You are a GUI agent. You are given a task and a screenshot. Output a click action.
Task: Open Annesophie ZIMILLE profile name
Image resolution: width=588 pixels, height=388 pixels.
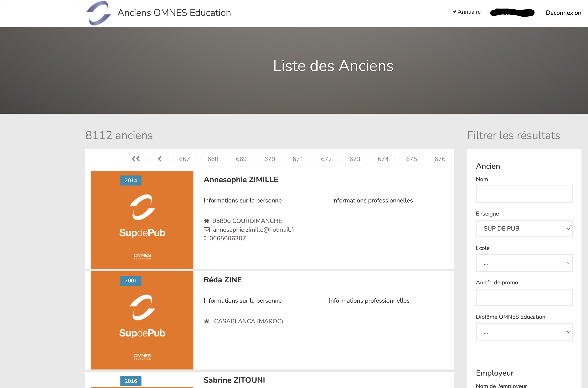point(241,179)
